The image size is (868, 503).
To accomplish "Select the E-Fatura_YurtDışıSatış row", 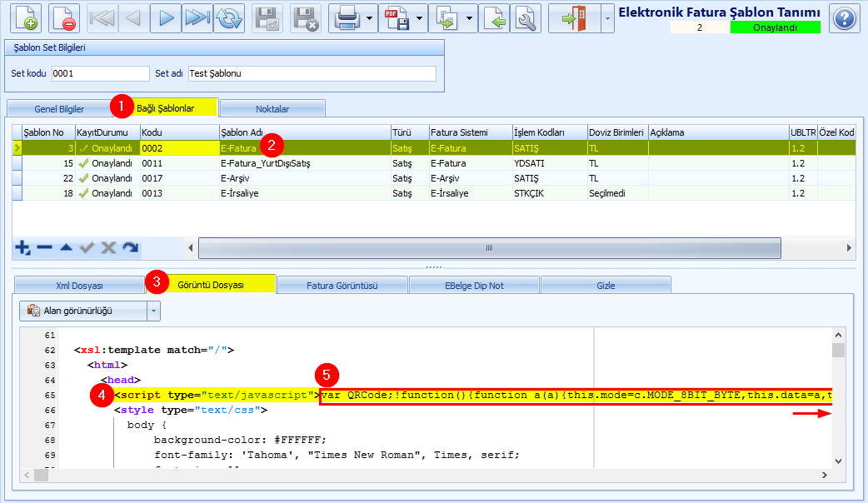I will [434, 163].
